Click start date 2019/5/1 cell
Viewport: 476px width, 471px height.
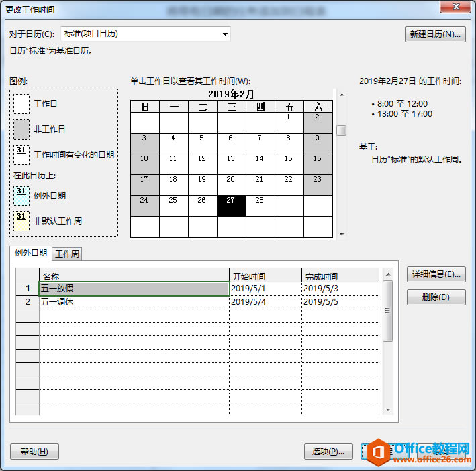[x=266, y=289]
